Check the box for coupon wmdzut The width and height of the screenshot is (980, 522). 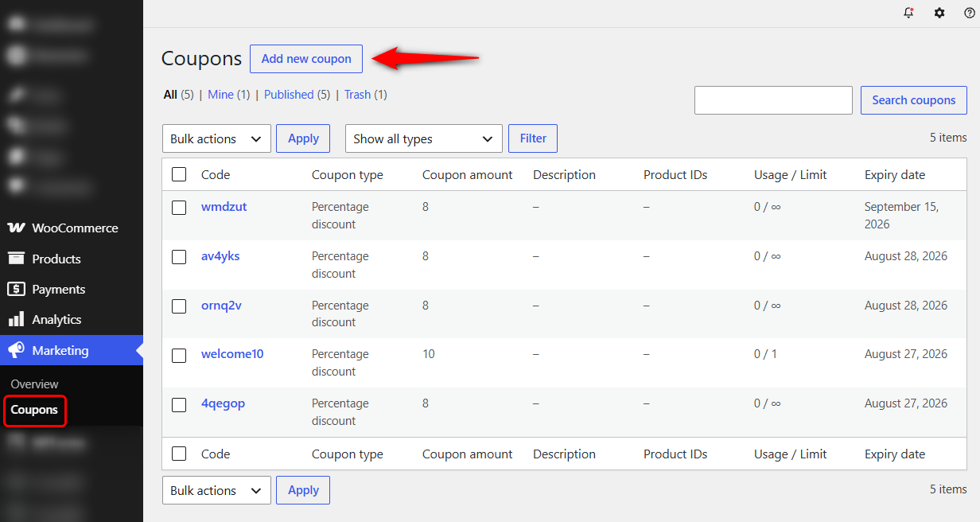(179, 208)
